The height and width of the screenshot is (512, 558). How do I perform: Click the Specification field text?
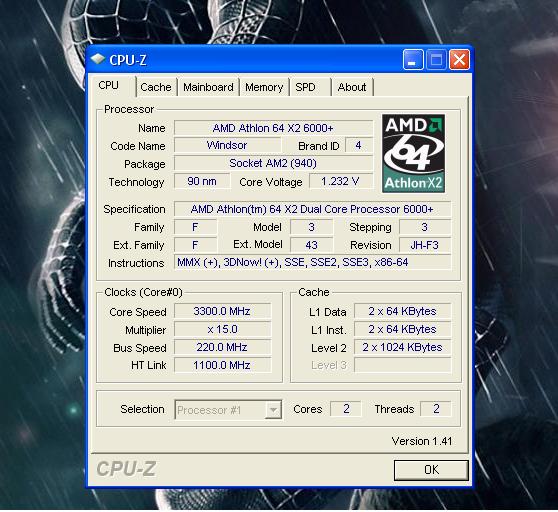[x=312, y=209]
